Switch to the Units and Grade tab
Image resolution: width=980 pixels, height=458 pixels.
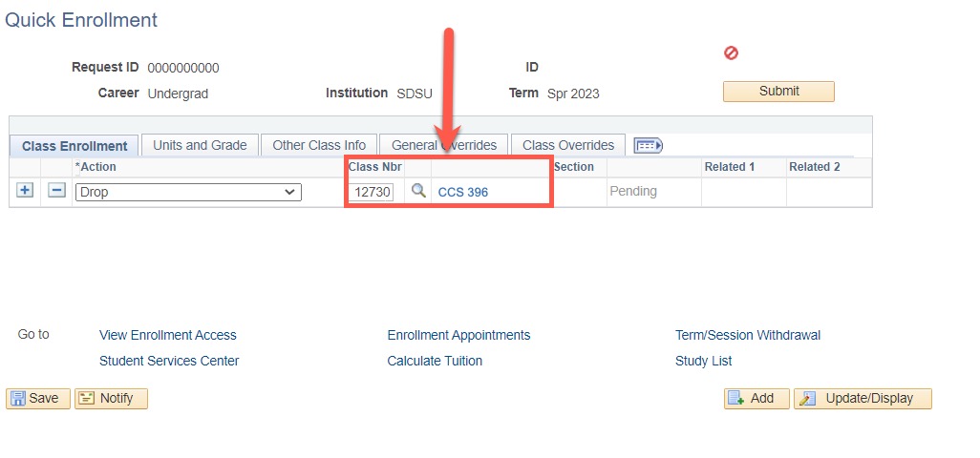pos(200,145)
